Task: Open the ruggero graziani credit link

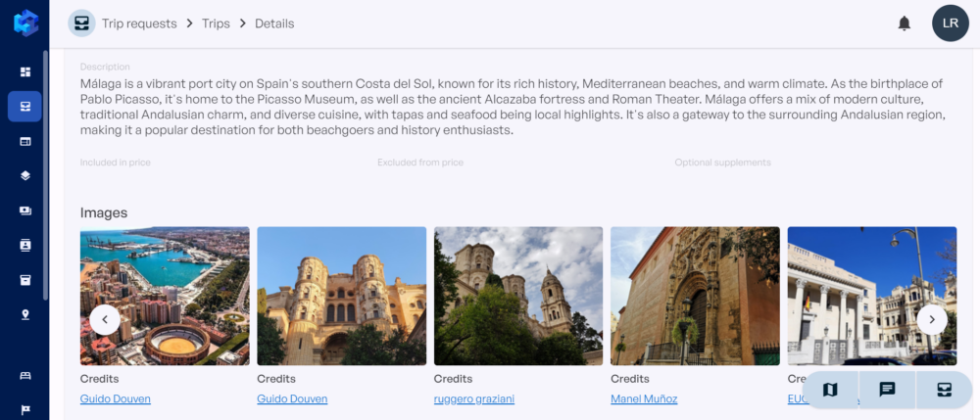Action: pyautogui.click(x=473, y=398)
